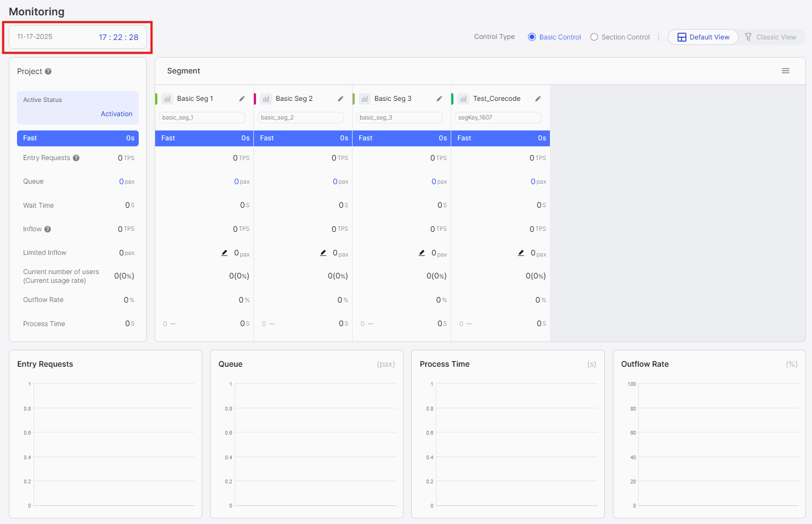Open the Segment panel hamburger menu
812x524 pixels.
tap(786, 71)
